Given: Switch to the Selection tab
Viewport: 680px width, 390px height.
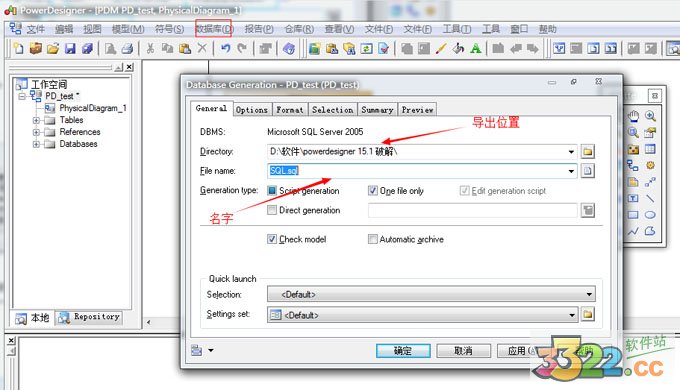Looking at the screenshot, I should point(333,110).
